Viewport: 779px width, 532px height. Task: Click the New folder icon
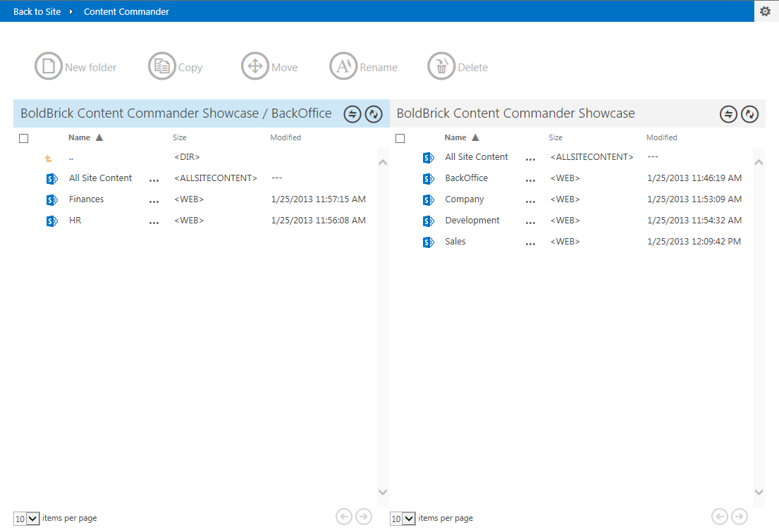pos(48,66)
